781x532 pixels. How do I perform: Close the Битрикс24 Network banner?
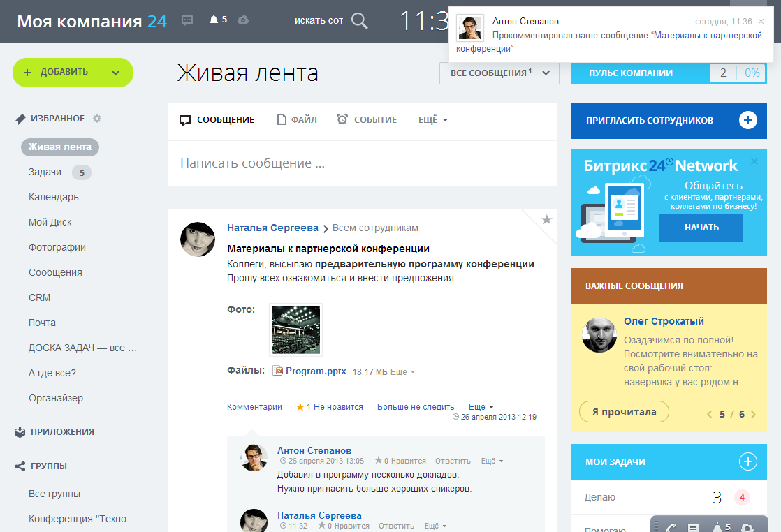754,161
